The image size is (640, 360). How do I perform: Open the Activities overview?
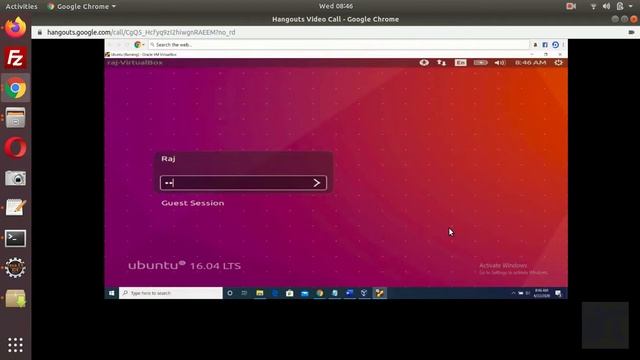pos(21,6)
